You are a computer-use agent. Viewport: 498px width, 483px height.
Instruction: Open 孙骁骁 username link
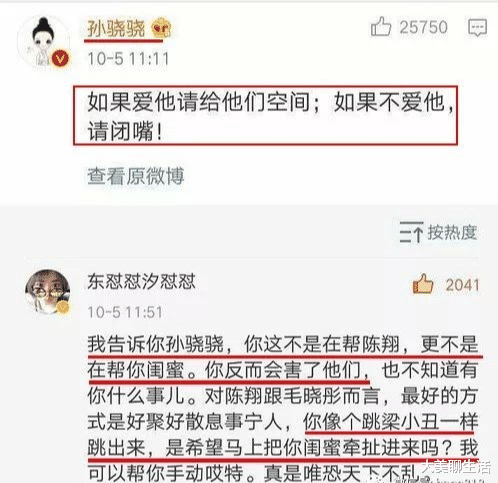click(x=116, y=28)
